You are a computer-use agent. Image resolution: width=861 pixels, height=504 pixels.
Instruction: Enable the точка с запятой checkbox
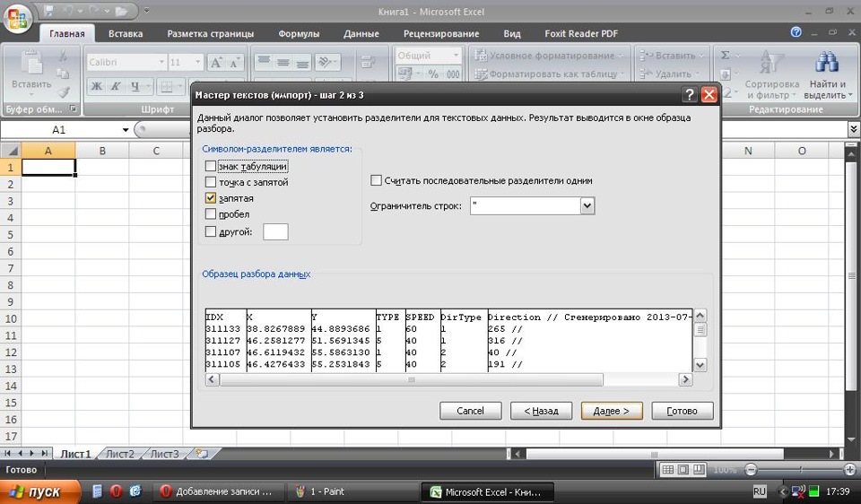[x=210, y=182]
